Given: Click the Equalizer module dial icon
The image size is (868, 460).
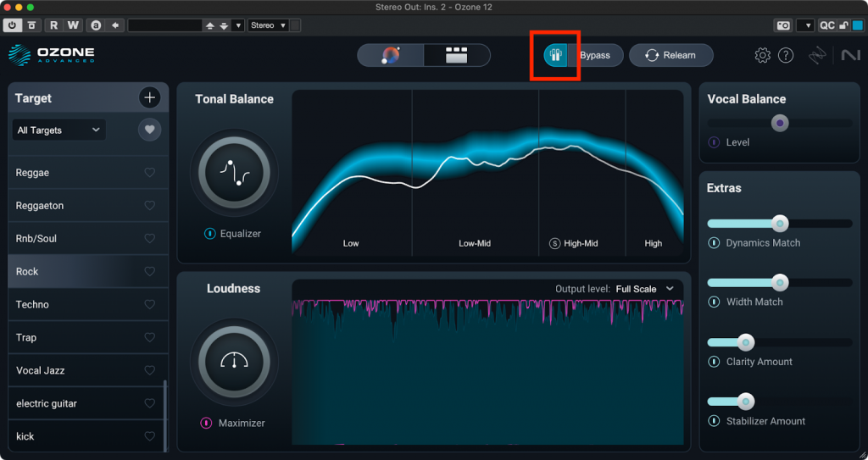Looking at the screenshot, I should 233,173.
